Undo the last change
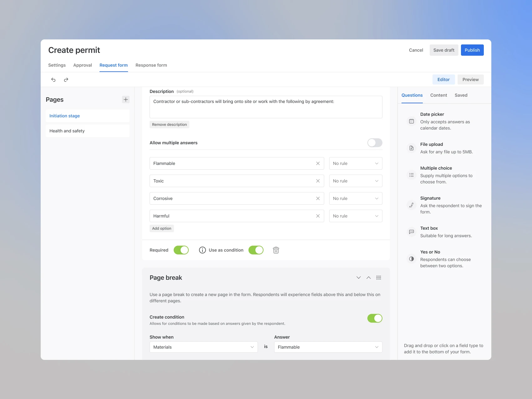Viewport: 532px width, 399px height. (53, 79)
